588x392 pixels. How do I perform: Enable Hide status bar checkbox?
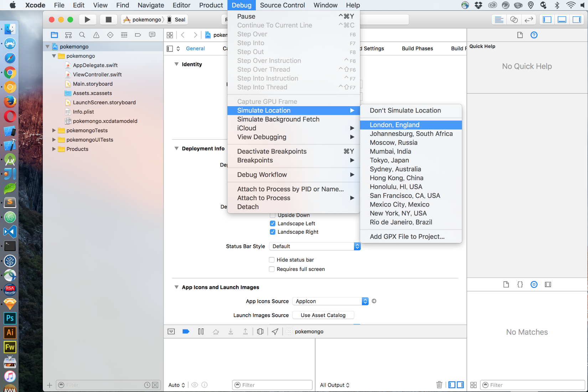point(272,260)
